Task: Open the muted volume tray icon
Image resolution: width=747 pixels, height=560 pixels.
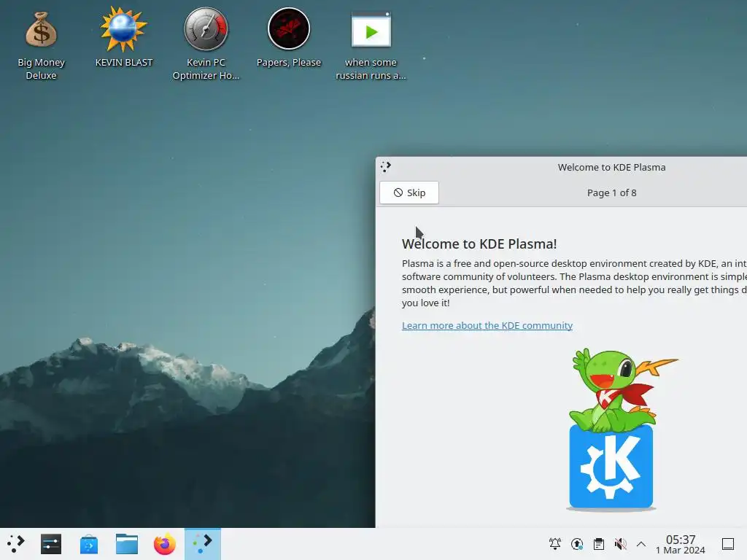Action: click(x=620, y=543)
